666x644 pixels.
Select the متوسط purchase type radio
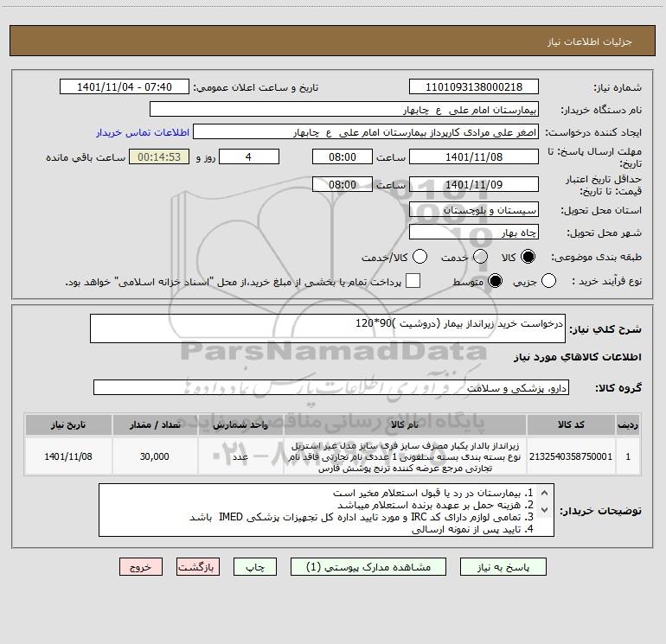click(x=495, y=281)
